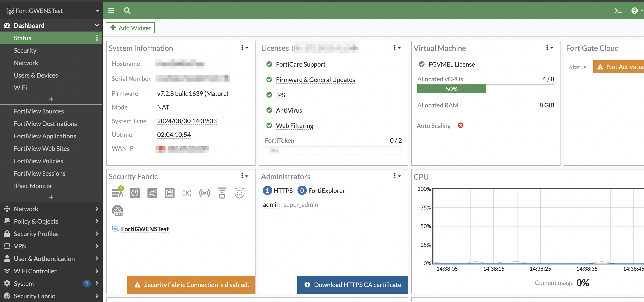Toggle the hamburger menu icon
The image size is (644, 302).
[x=111, y=11]
